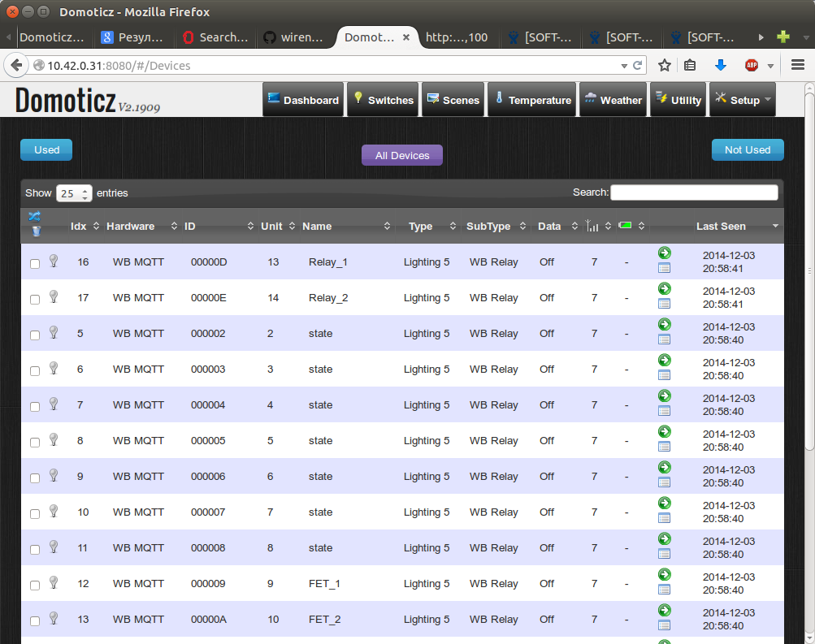815x644 pixels.
Task: Click the Adblock Plus icon
Action: point(752,66)
